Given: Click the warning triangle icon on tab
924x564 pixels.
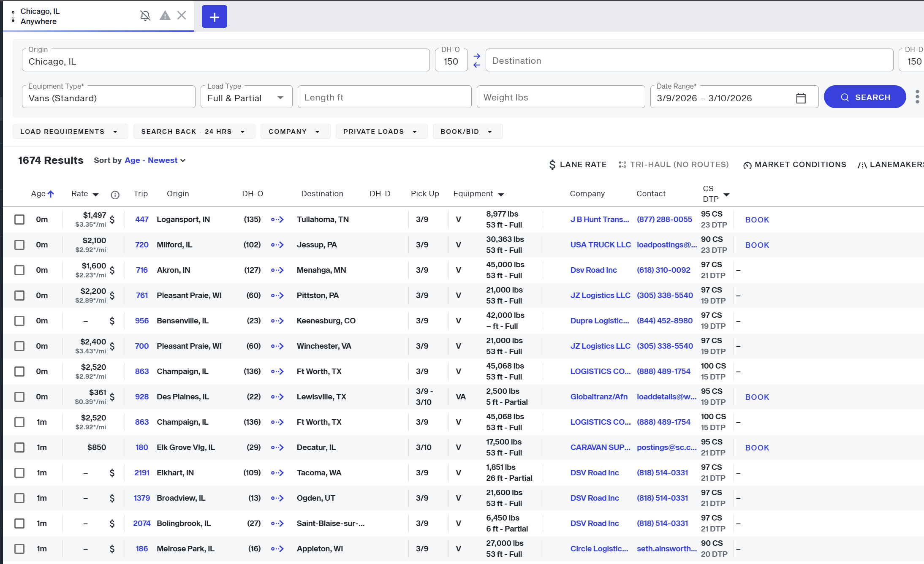Looking at the screenshot, I should point(165,16).
